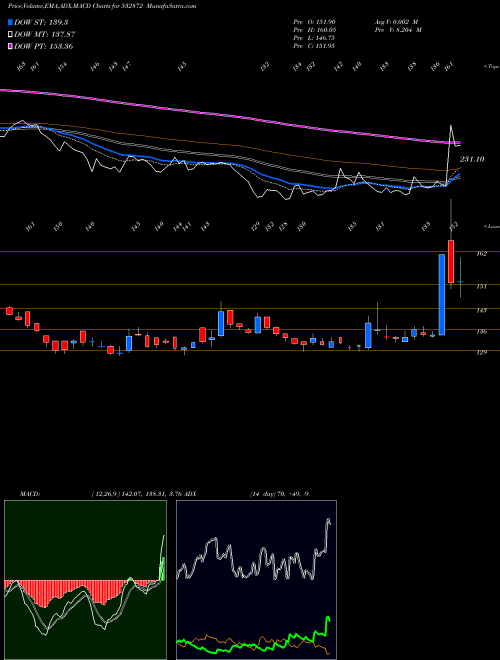Select MACD values '(12,26,9) 142.07, 138.31, 3.76'
This screenshot has height=660, width=500.
(138, 493)
